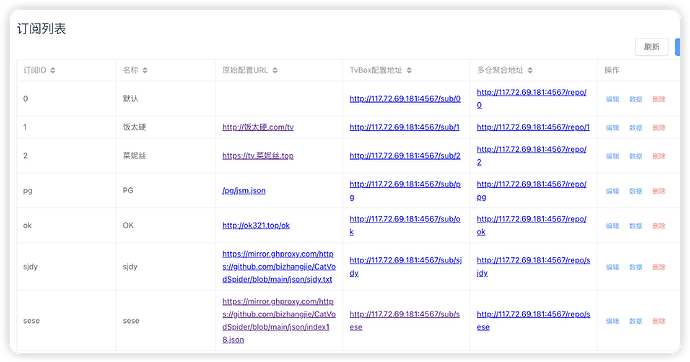The height and width of the screenshot is (362, 690).
Task: Click 删除 for the 默认 subscription row
Action: (659, 99)
